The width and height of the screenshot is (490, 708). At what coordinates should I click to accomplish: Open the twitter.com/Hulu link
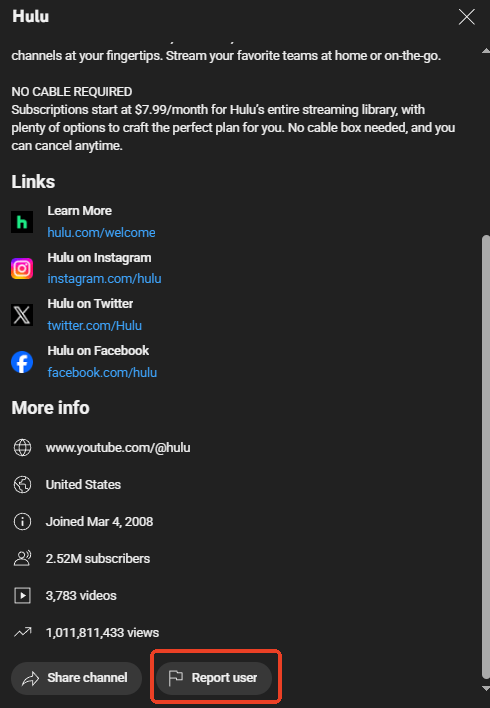tap(94, 326)
